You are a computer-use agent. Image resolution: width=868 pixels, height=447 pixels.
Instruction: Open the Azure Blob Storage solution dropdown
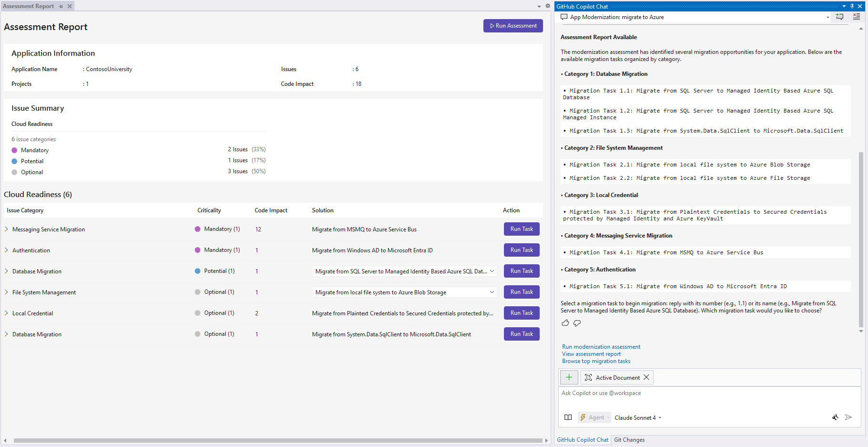(492, 292)
